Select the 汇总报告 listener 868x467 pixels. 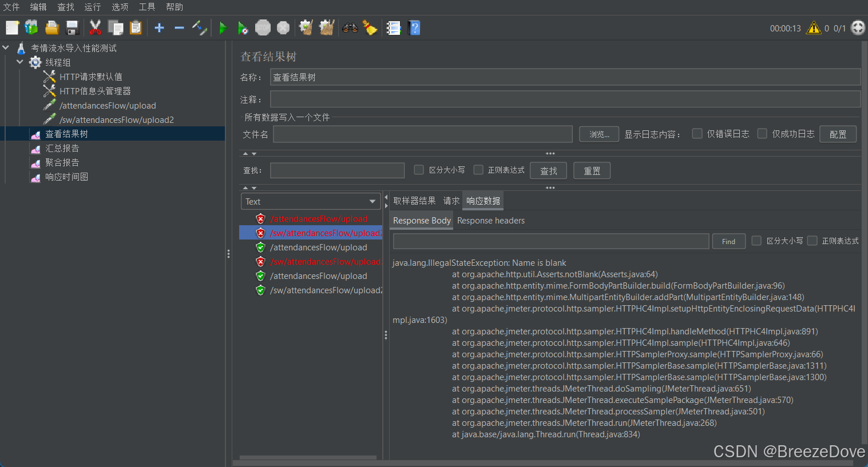pos(62,148)
